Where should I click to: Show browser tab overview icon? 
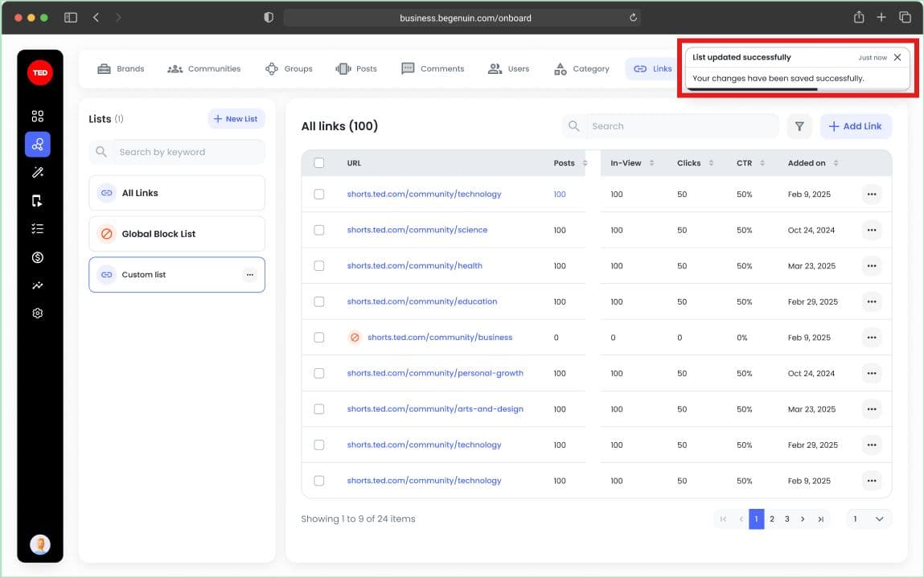point(905,17)
